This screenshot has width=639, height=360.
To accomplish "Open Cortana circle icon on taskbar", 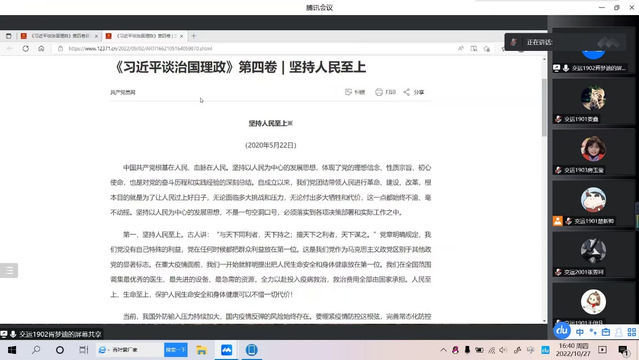I will click(60, 350).
